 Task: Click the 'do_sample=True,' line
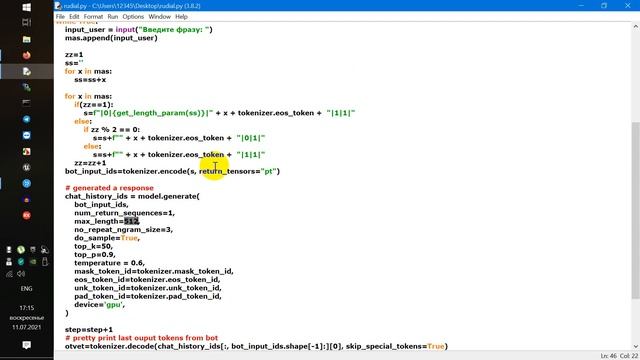pyautogui.click(x=107, y=238)
